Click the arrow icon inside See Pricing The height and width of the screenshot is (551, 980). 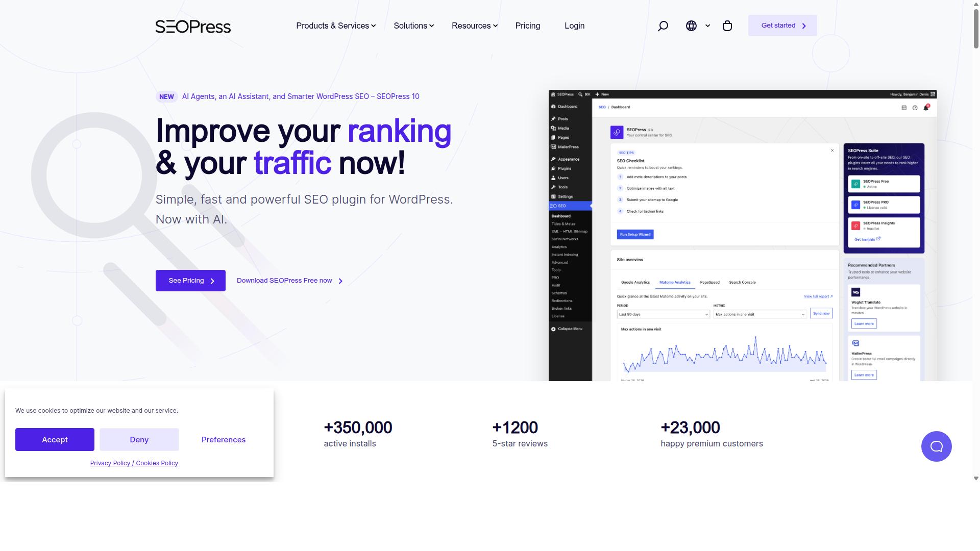coord(212,281)
